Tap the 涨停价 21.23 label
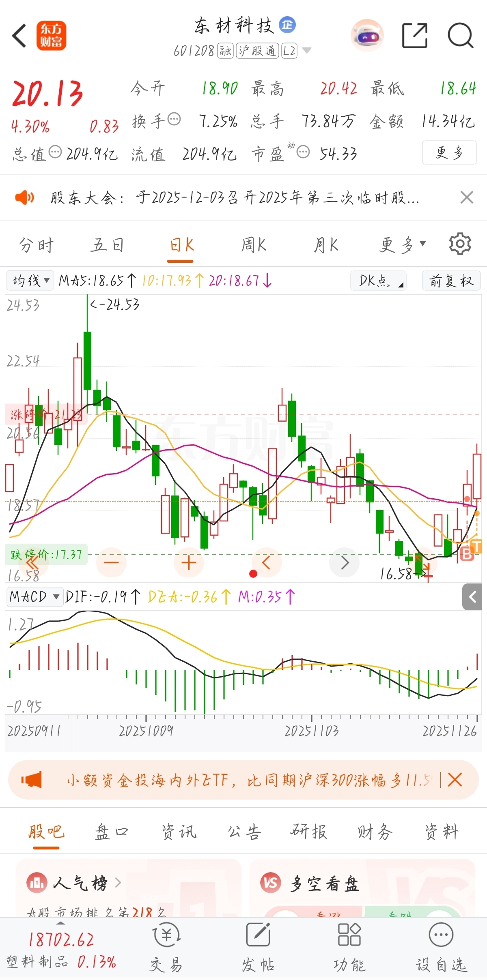Viewport: 487px width, 980px height. pyautogui.click(x=46, y=414)
